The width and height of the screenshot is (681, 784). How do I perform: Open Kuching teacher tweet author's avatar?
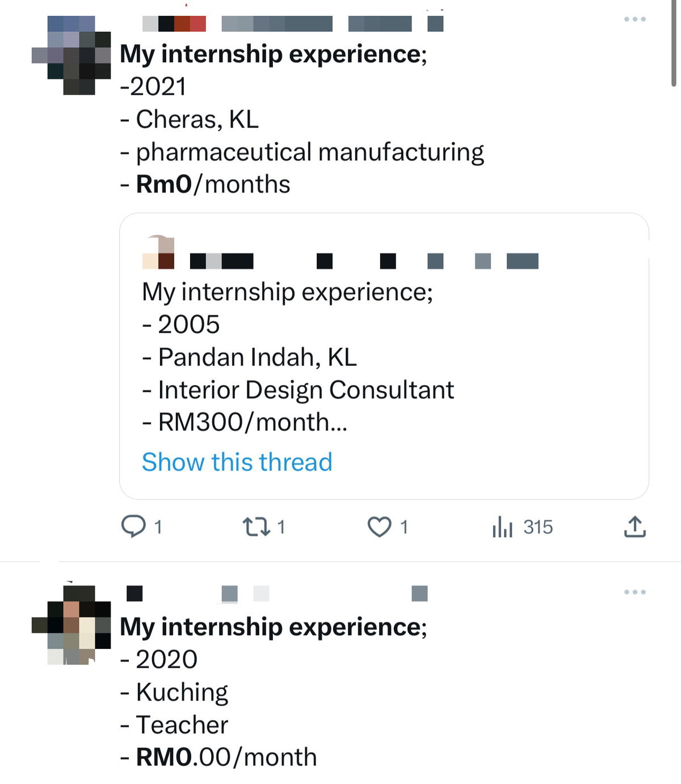click(72, 625)
